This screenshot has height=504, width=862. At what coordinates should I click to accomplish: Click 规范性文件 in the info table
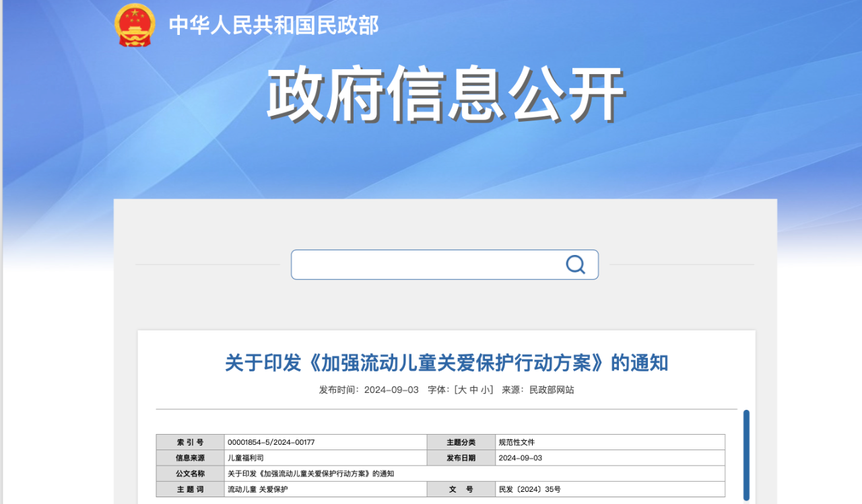click(x=517, y=442)
